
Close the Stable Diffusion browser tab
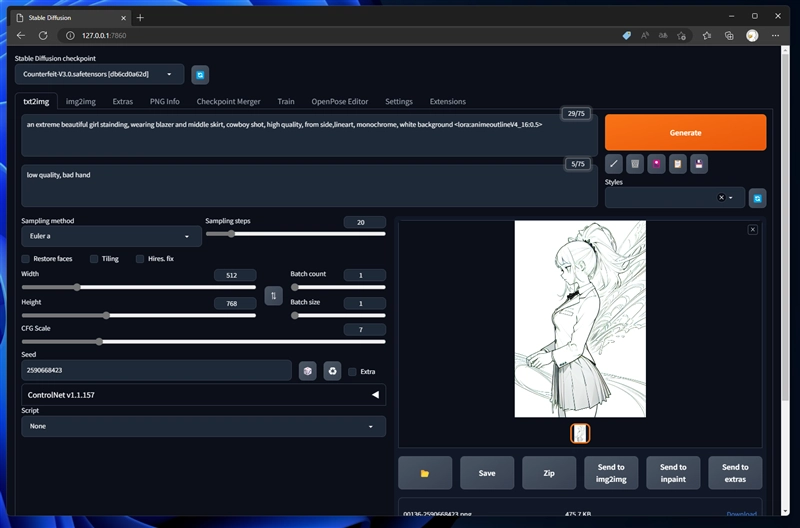[123, 18]
